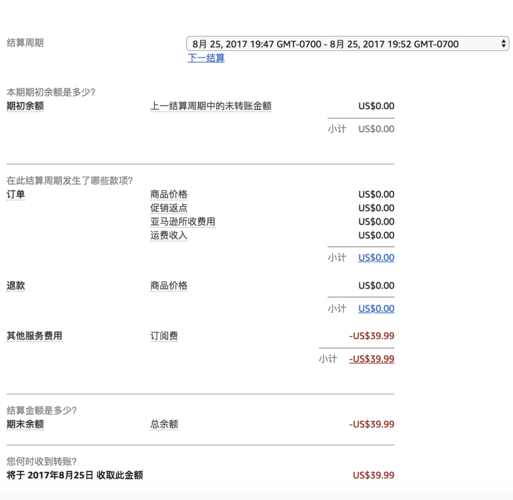Click the 运费收入 amount US$0.00

(376, 235)
